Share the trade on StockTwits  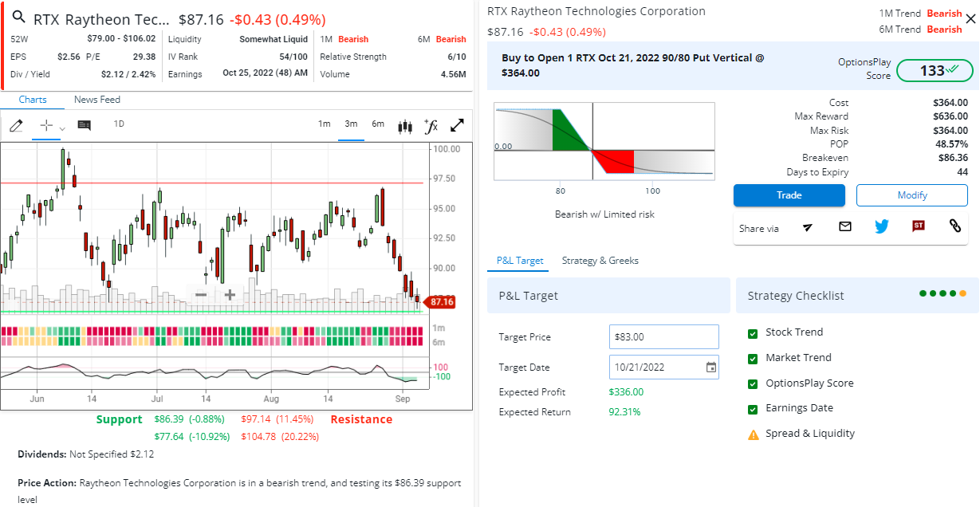919,226
